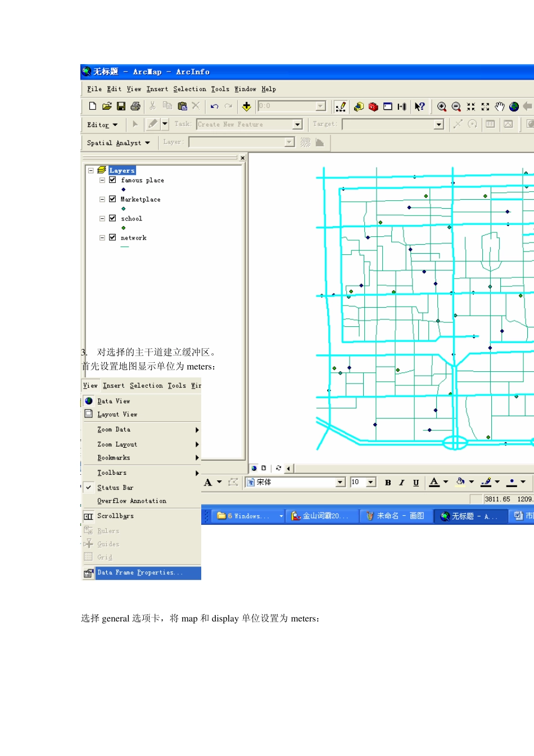Click the New map file icon
Screen dimensions: 534x756
93,106
